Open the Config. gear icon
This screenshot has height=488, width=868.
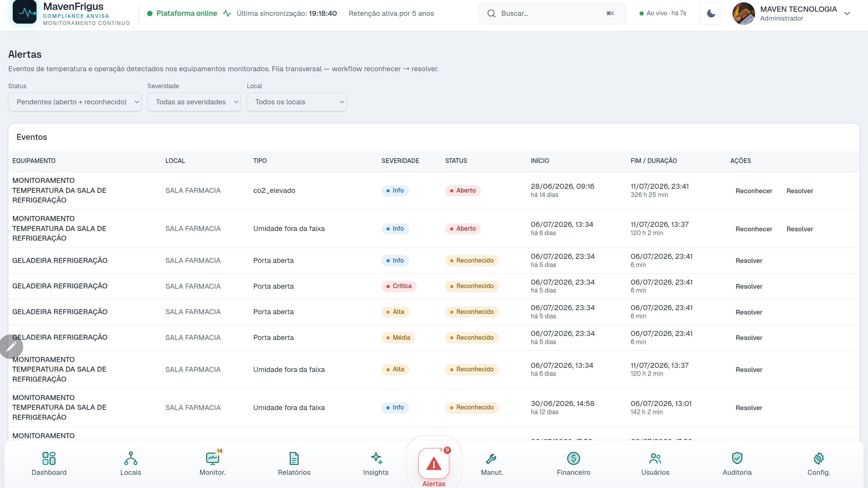(x=819, y=458)
